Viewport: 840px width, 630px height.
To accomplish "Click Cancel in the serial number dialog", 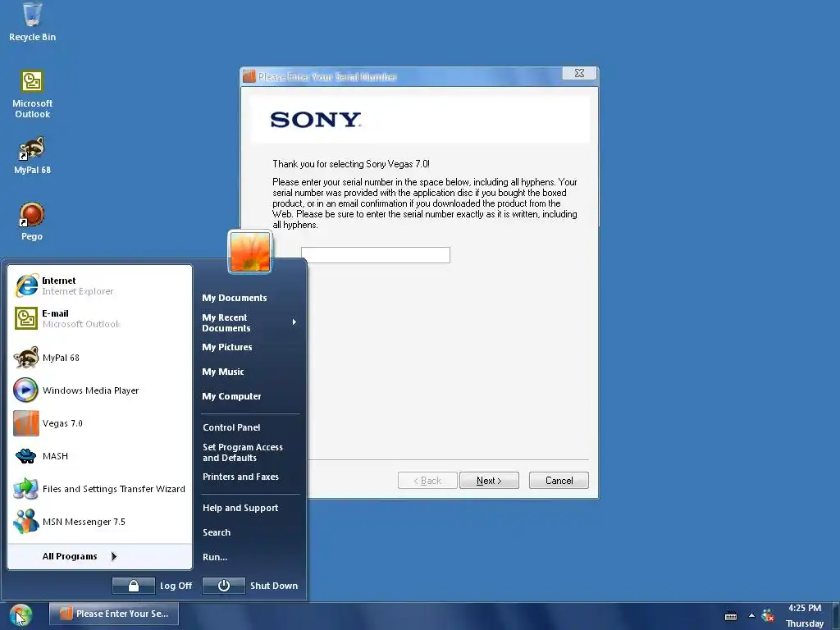I will point(559,481).
